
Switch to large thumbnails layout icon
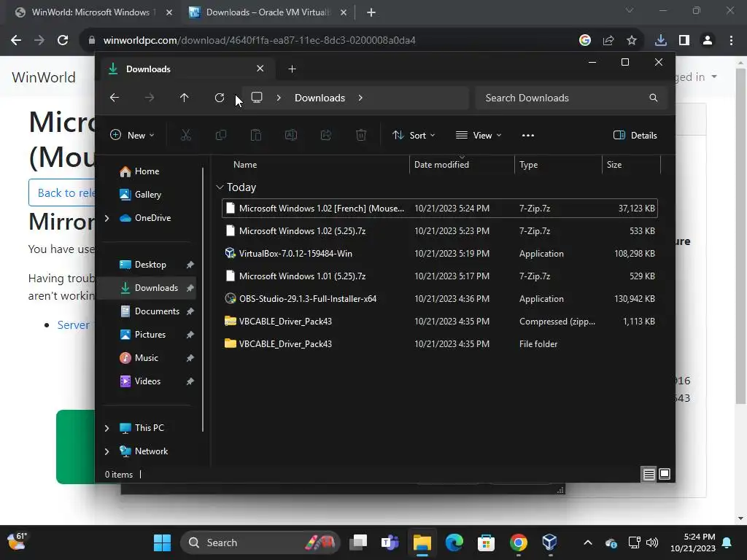click(x=665, y=474)
